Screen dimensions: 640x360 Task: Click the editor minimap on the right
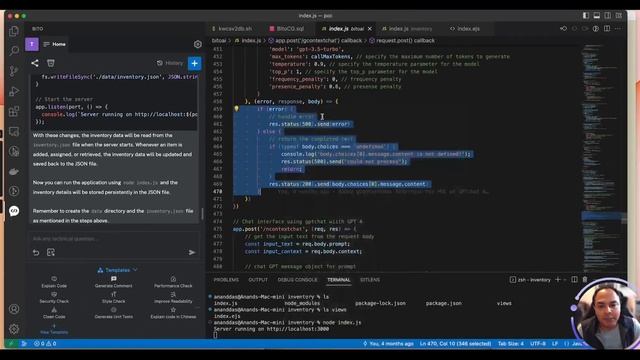click(x=602, y=157)
